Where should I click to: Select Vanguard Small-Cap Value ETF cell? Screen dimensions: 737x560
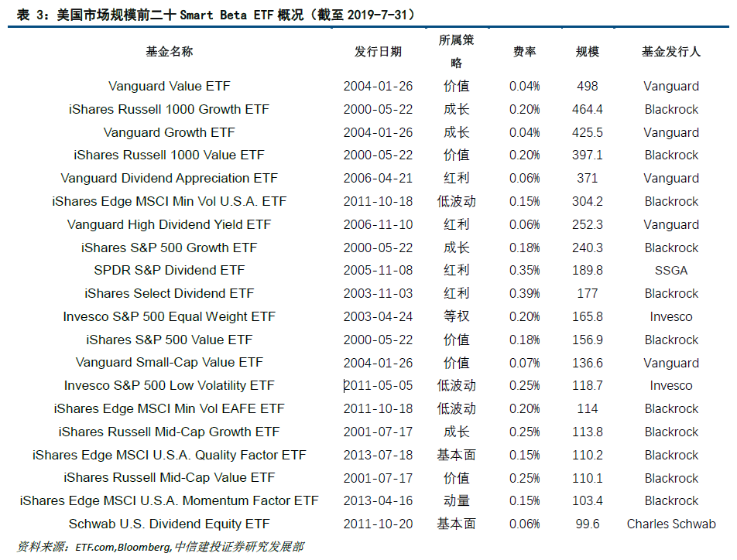coord(170,362)
